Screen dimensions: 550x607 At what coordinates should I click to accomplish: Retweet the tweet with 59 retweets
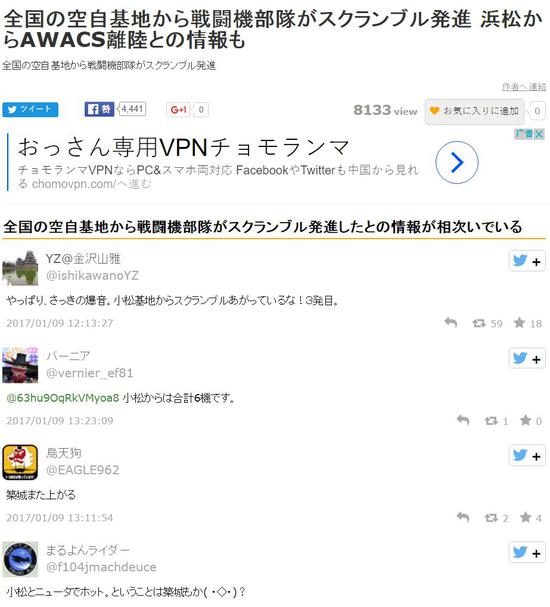[479, 323]
